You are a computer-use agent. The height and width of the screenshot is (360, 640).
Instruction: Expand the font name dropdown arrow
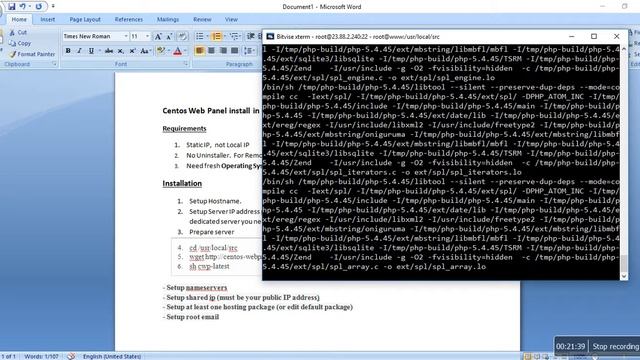(x=126, y=36)
